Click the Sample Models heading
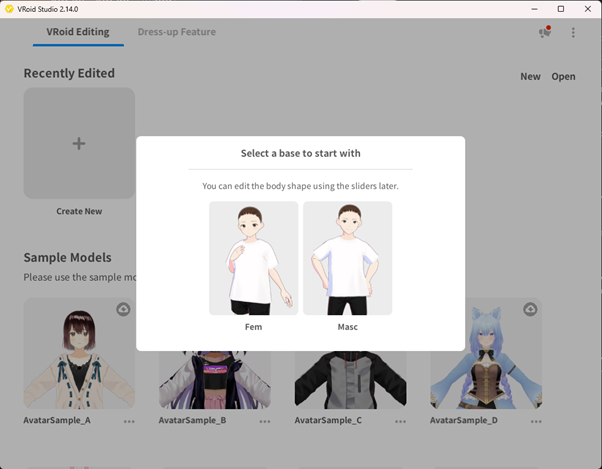Image resolution: width=602 pixels, height=469 pixels. pyautogui.click(x=68, y=257)
